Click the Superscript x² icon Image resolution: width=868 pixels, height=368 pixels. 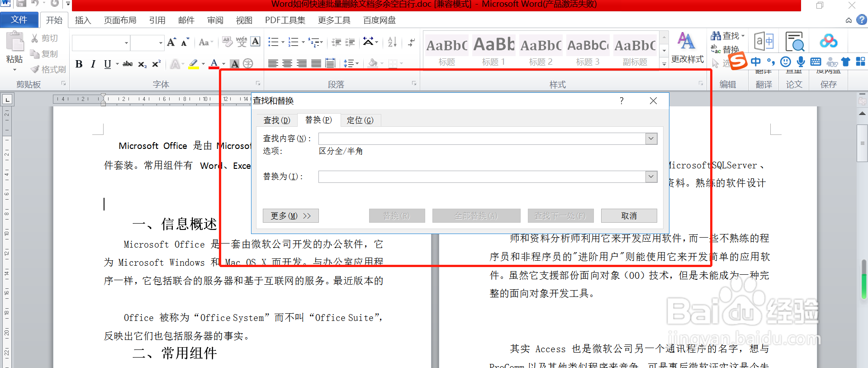(156, 64)
